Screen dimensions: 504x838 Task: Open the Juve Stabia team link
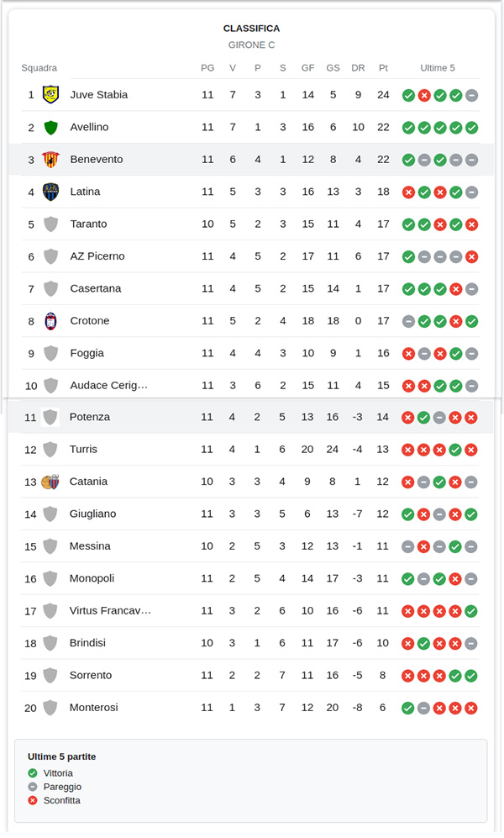coord(99,95)
